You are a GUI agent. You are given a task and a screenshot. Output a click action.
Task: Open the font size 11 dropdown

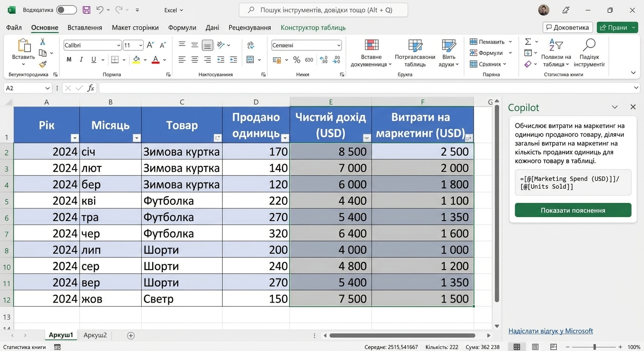pyautogui.click(x=140, y=45)
